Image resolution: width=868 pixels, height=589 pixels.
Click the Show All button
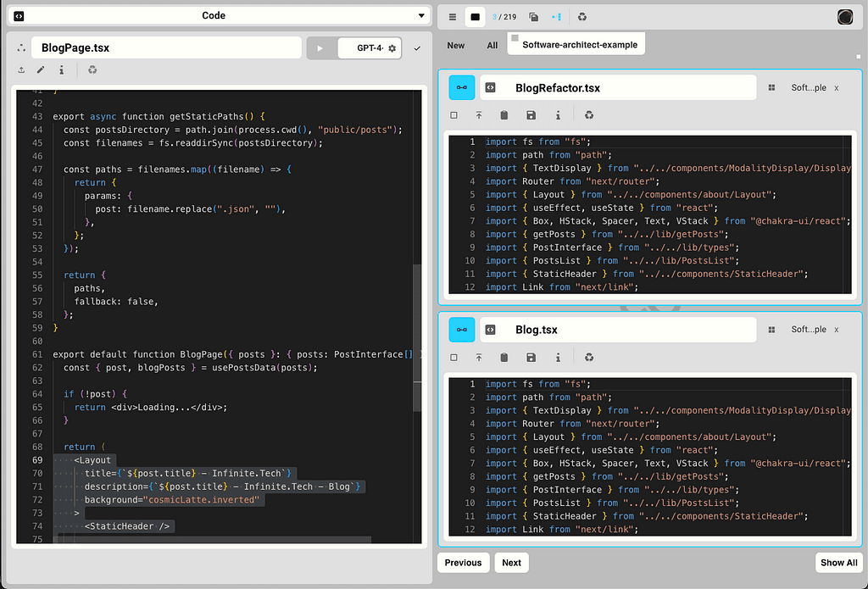pos(838,563)
